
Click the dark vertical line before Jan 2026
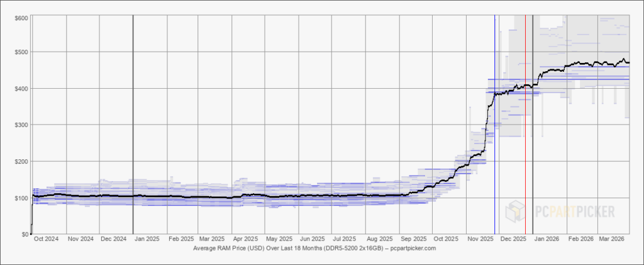(533, 126)
